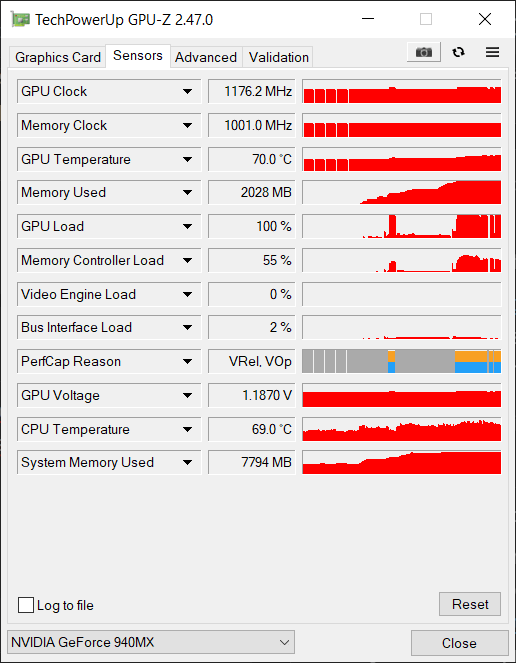516x663 pixels.
Task: Expand the GPU Clock sensor dropdown
Action: [187, 91]
